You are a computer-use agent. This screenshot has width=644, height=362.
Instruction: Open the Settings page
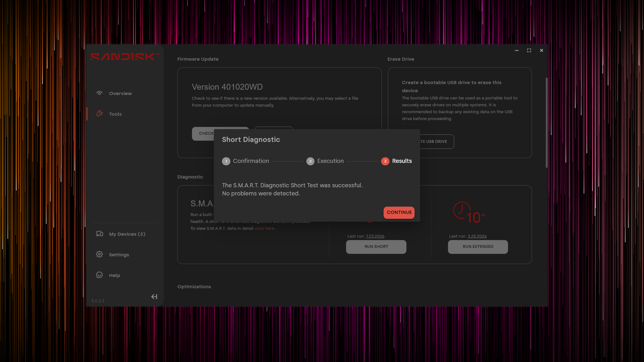tap(119, 255)
